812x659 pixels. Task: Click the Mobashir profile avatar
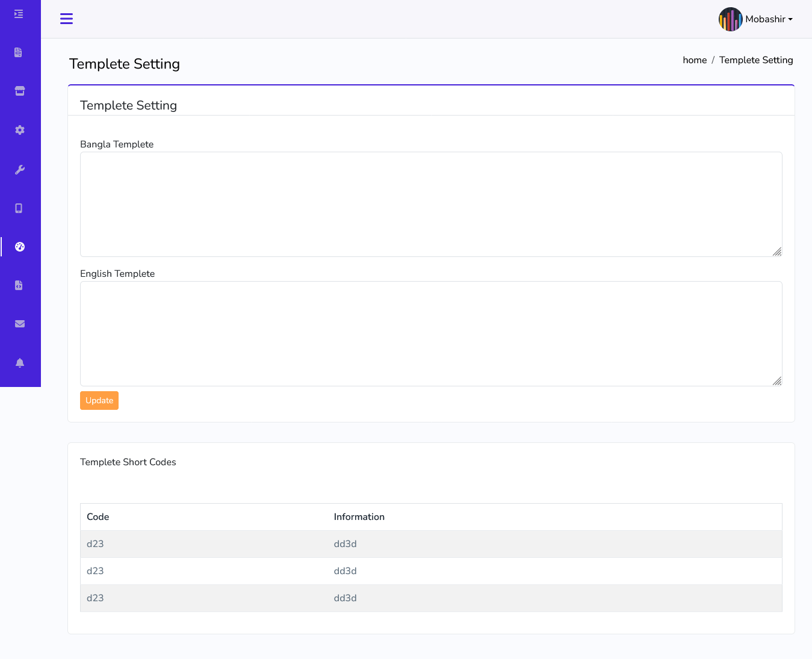730,19
